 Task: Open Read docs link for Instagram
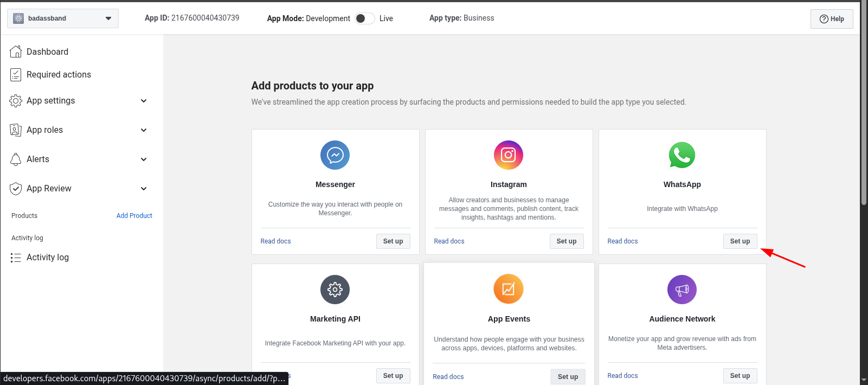[x=449, y=241]
